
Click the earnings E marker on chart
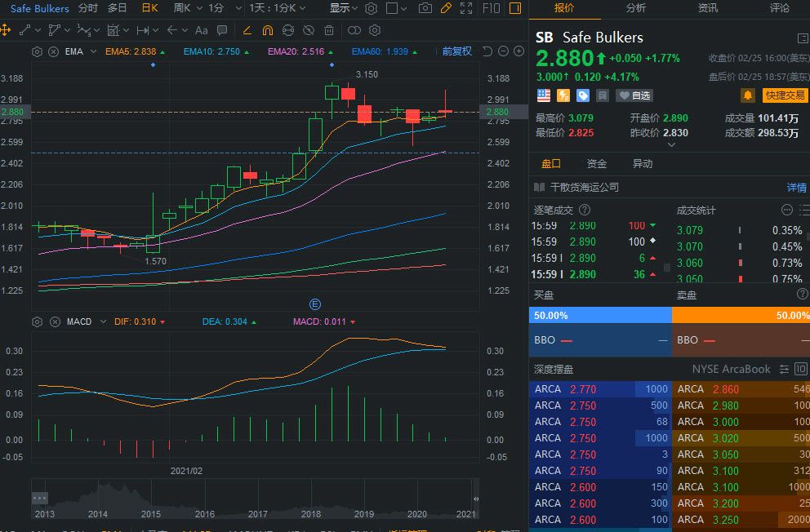pyautogui.click(x=314, y=304)
